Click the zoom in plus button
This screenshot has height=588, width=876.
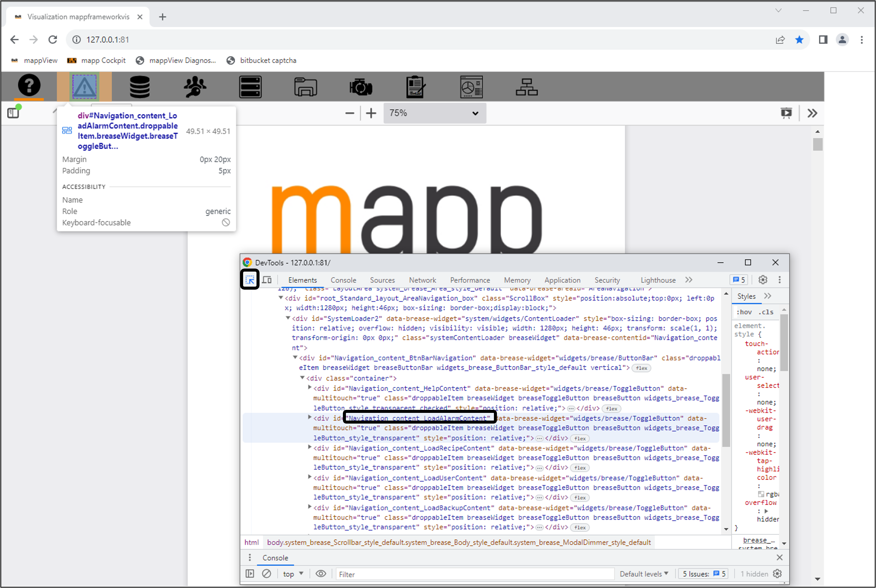tap(371, 113)
